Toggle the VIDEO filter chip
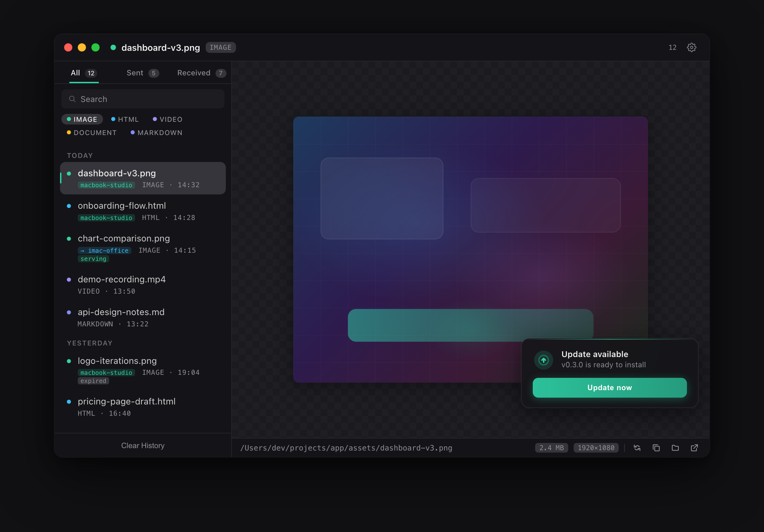Image resolution: width=764 pixels, height=532 pixels. (167, 119)
